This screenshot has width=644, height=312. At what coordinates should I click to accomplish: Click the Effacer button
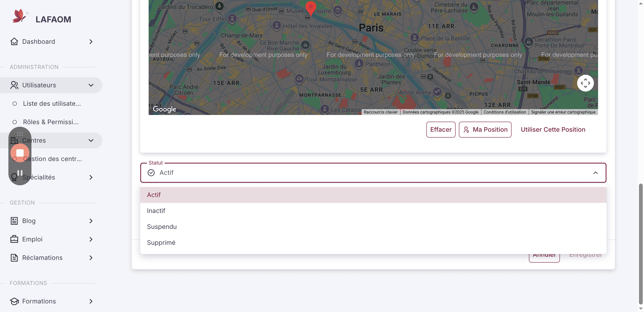coord(441,130)
